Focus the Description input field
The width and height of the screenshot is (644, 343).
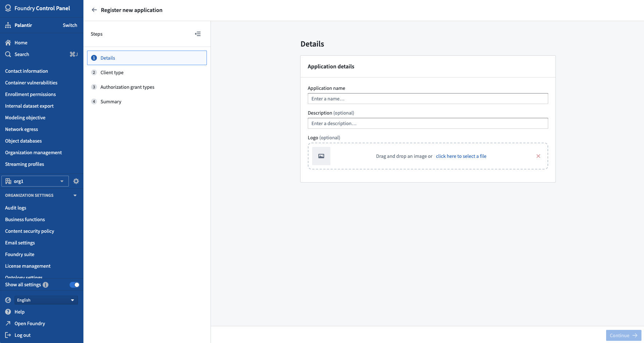pyautogui.click(x=428, y=123)
